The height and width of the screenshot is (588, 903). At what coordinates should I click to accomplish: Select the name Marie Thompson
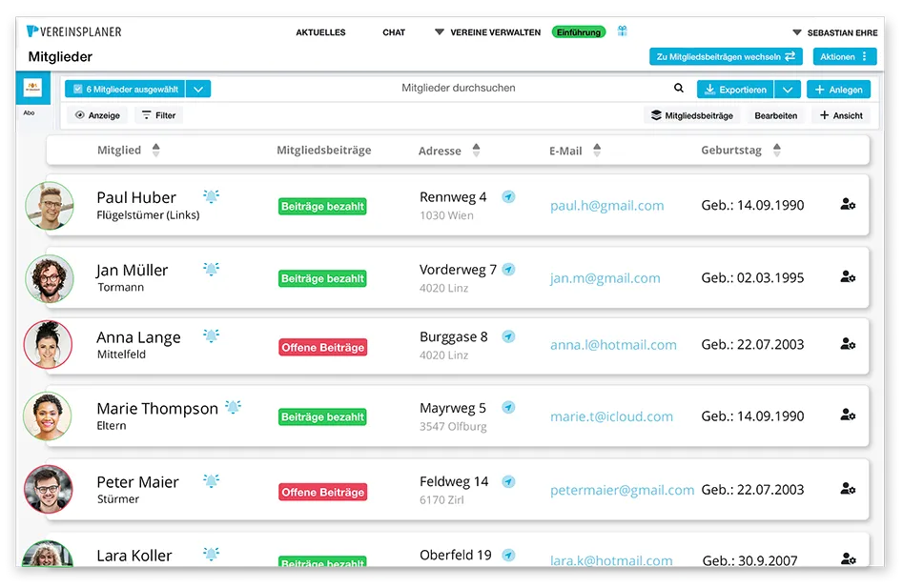coord(157,409)
